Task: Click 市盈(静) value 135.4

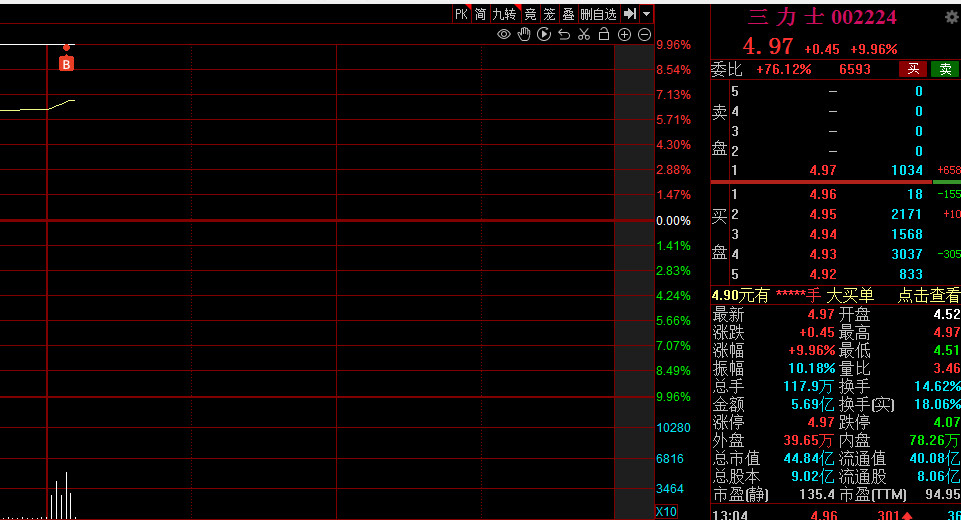Action: 817,494
